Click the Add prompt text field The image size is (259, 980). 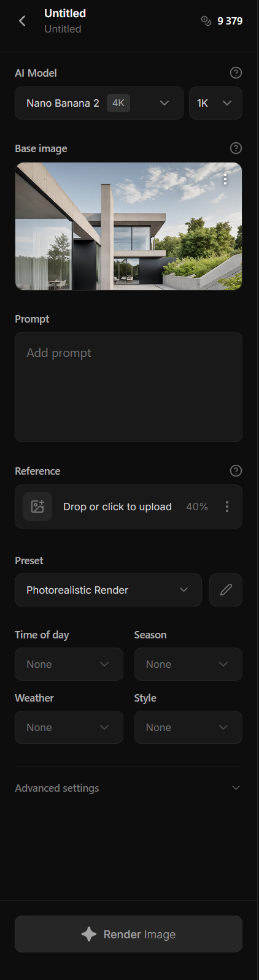point(128,387)
